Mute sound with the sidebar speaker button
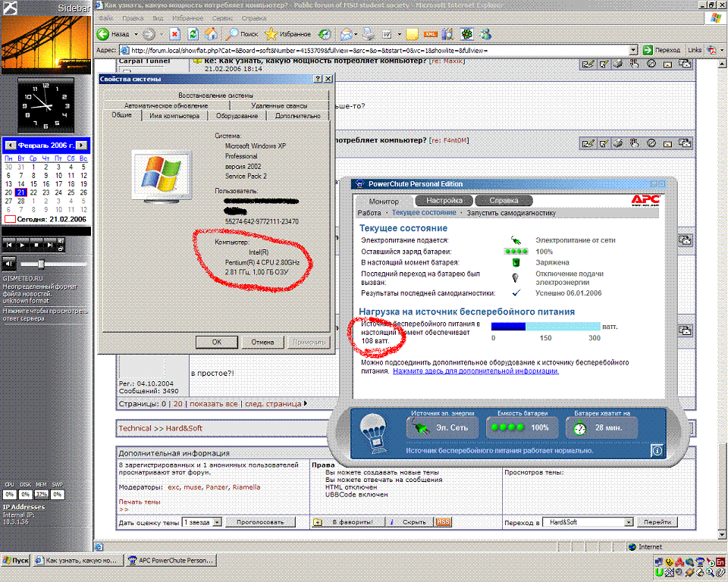This screenshot has width=728, height=582. click(x=8, y=264)
